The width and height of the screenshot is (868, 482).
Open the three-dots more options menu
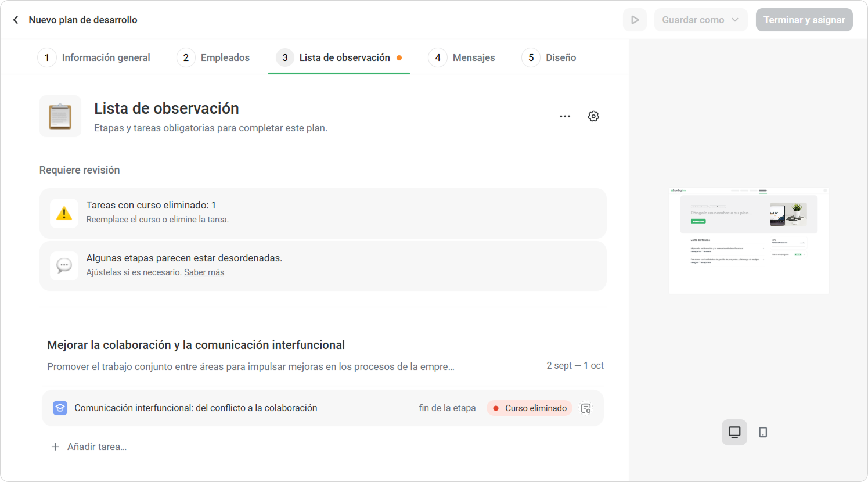pos(565,116)
